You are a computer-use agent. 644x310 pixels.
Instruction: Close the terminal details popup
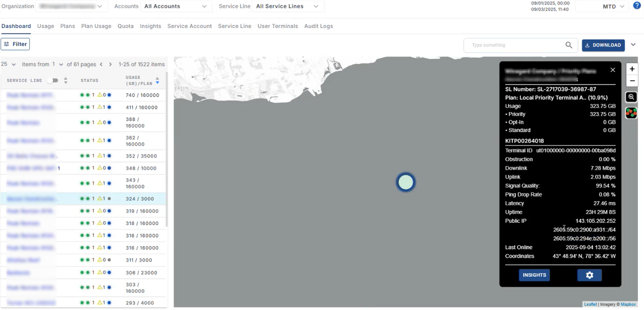[x=612, y=70]
